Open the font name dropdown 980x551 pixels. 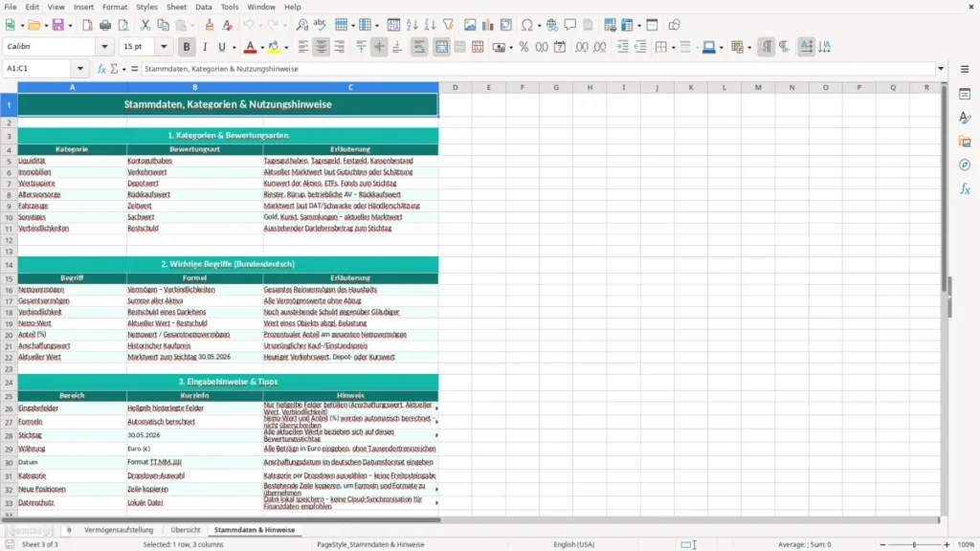[x=104, y=46]
